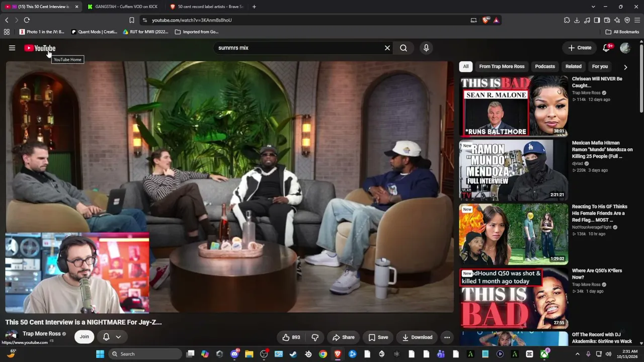644x362 pixels.
Task: Open the Trap More Ross channel name
Action: click(x=42, y=334)
